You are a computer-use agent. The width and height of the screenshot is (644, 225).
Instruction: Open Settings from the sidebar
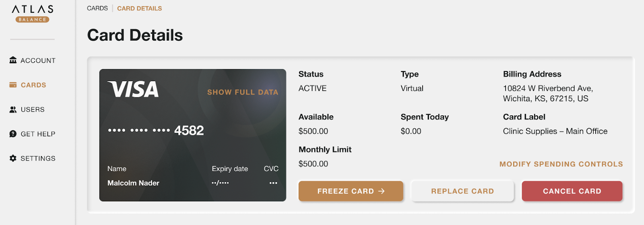click(x=38, y=159)
